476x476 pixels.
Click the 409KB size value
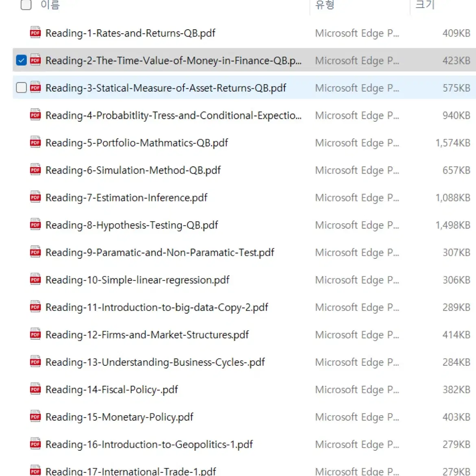456,33
